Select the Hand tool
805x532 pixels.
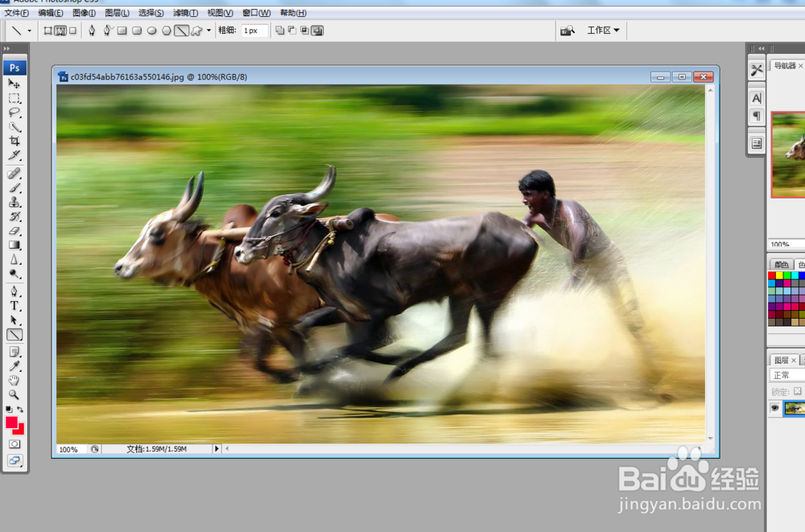coord(14,381)
